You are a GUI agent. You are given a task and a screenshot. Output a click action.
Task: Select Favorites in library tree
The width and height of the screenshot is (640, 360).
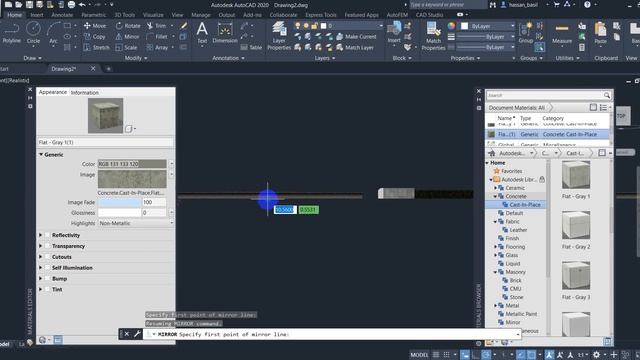point(511,171)
